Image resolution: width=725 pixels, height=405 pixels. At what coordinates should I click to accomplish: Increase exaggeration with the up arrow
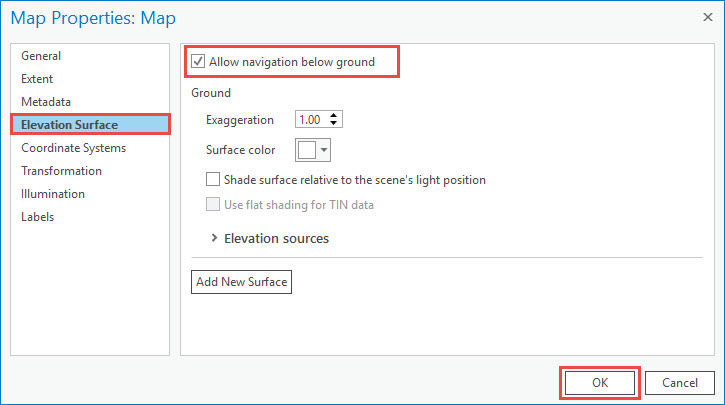coord(335,115)
